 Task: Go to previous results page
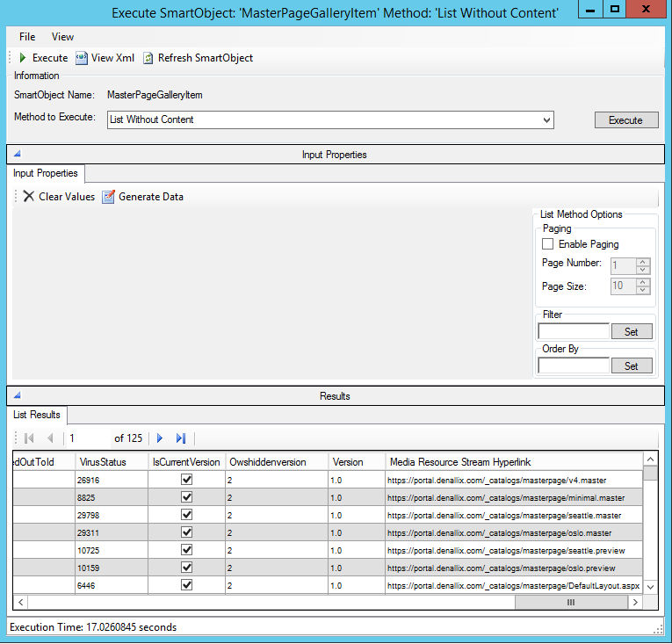click(x=50, y=438)
